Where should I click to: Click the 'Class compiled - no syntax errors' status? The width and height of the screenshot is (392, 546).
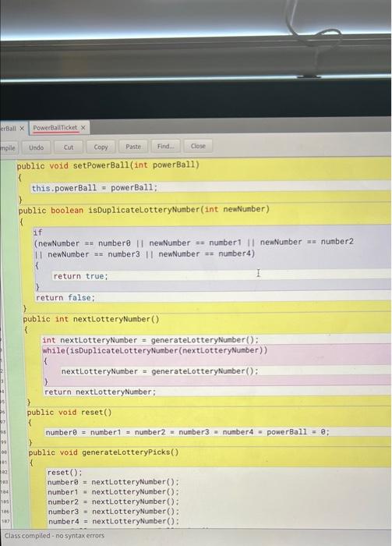pyautogui.click(x=55, y=536)
